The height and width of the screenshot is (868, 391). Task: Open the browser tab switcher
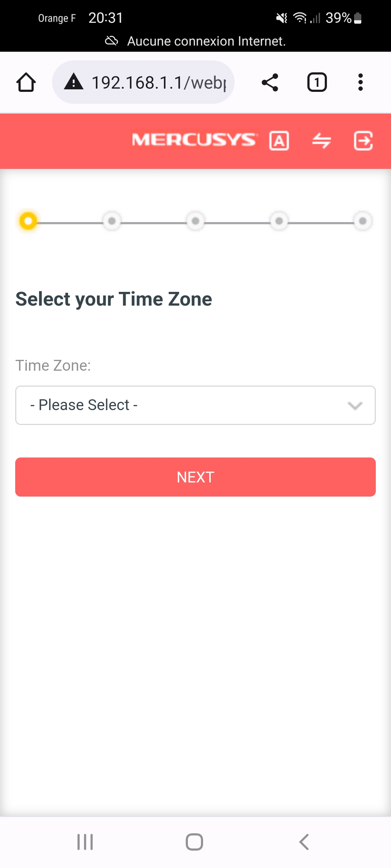(317, 82)
